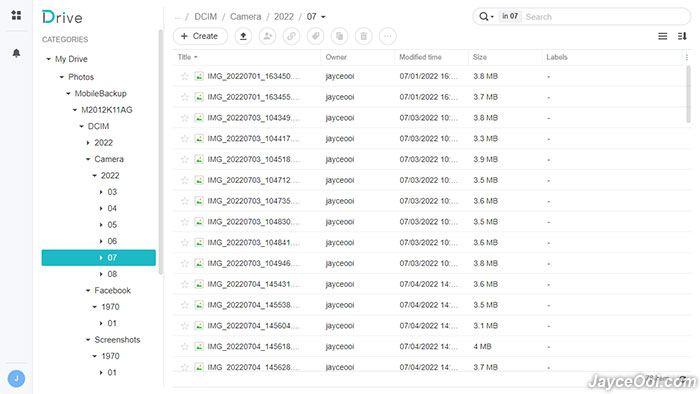
Task: Select the 1970 folder under Facebook
Action: pyautogui.click(x=110, y=307)
